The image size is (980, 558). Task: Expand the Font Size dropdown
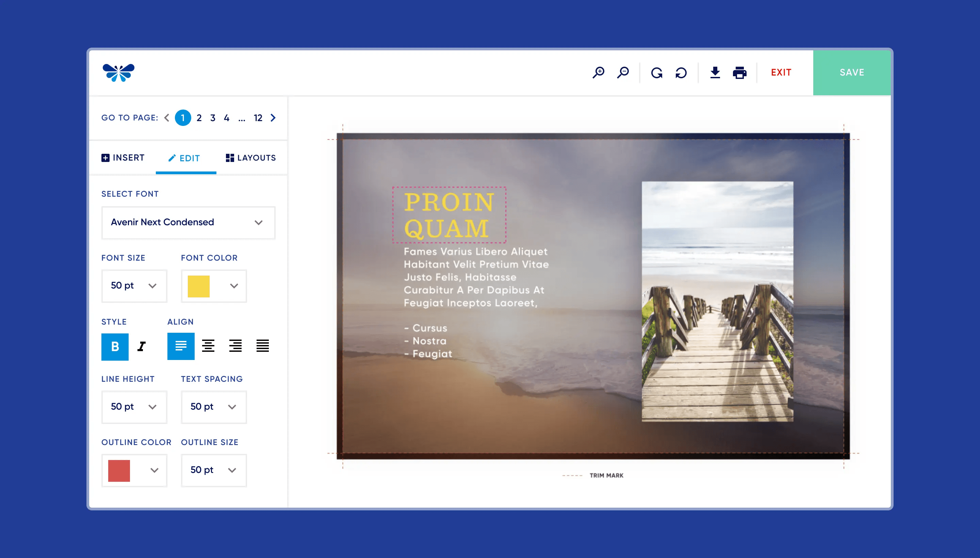134,286
